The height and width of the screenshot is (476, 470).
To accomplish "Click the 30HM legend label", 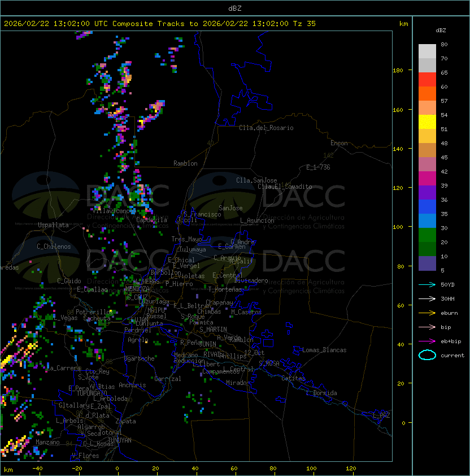I will pos(447,298).
